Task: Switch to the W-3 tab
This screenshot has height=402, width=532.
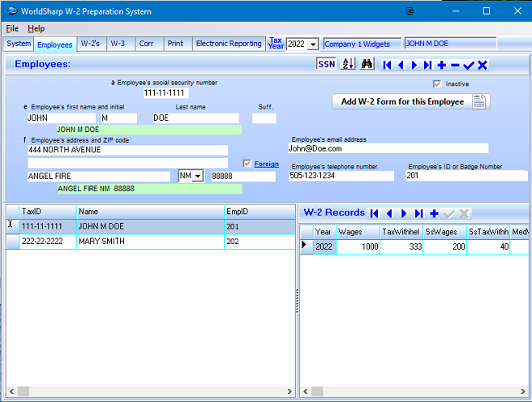Action: click(x=118, y=44)
